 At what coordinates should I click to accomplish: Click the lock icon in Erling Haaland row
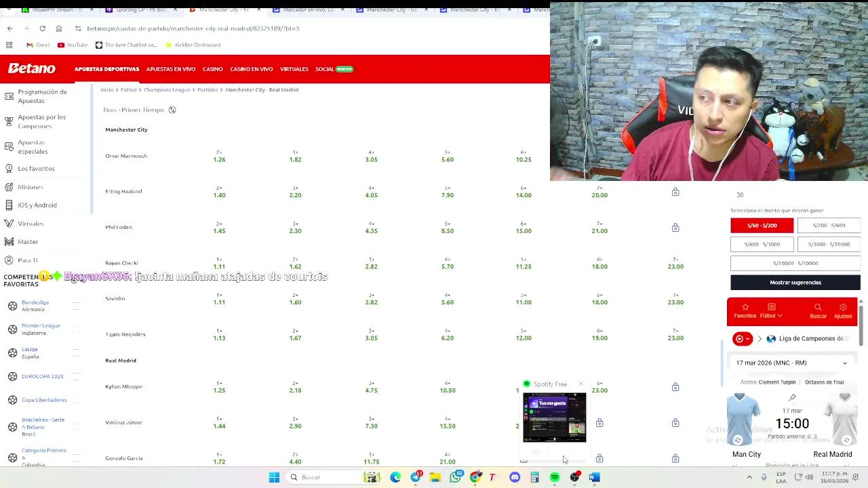coord(675,192)
